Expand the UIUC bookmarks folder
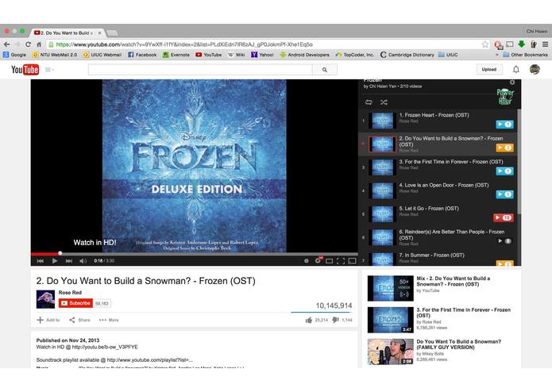Viewport: 552px width, 392px height. pyautogui.click(x=448, y=55)
